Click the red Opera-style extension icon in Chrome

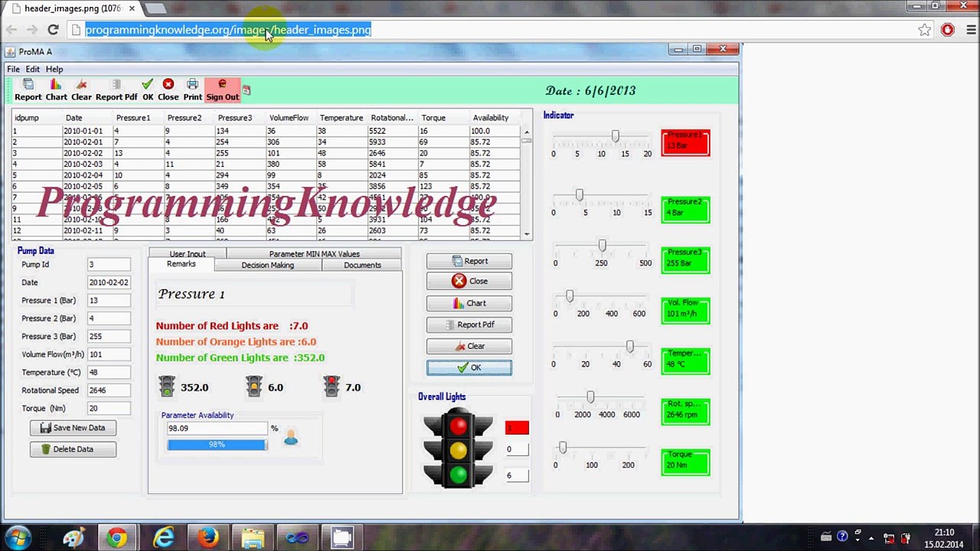(x=948, y=30)
